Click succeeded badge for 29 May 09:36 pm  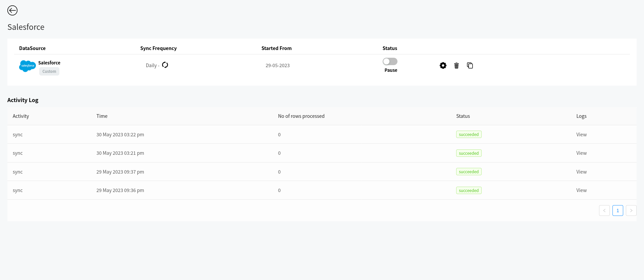click(x=469, y=190)
